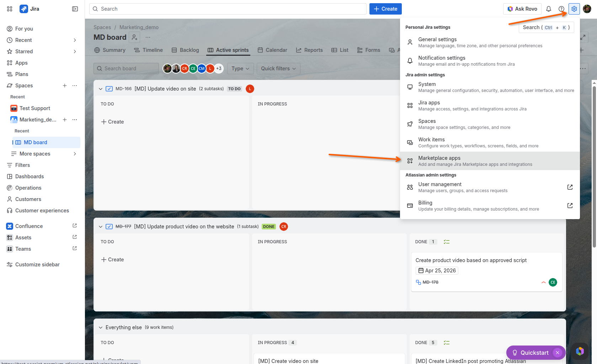The height and width of the screenshot is (364, 597).
Task: Open the more actions dots next to MD board
Action: point(148,37)
